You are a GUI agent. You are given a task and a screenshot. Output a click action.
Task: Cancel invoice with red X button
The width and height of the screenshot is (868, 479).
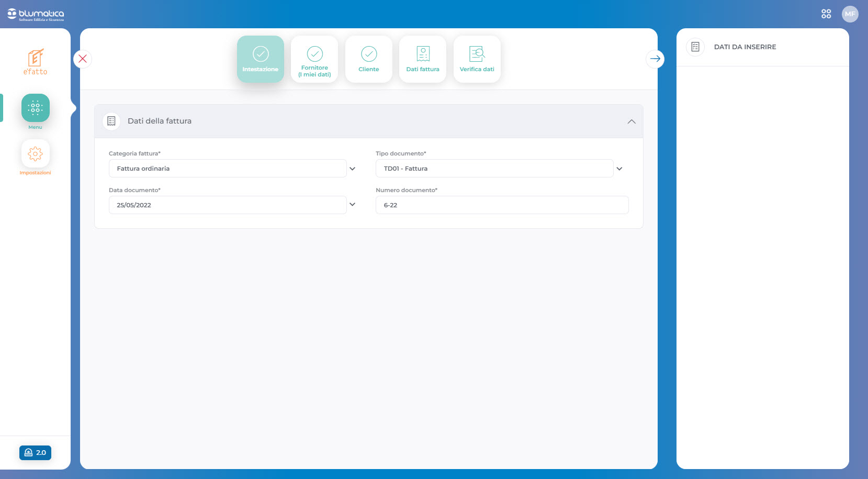pyautogui.click(x=83, y=59)
